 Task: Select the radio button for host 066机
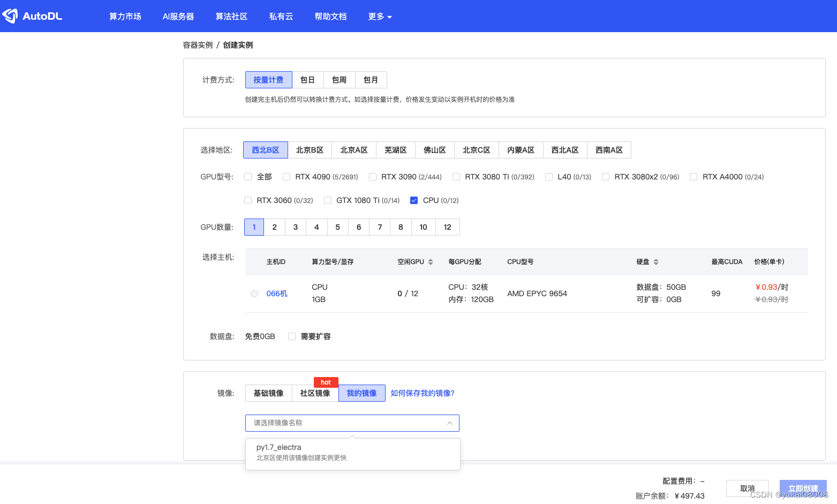click(x=254, y=294)
